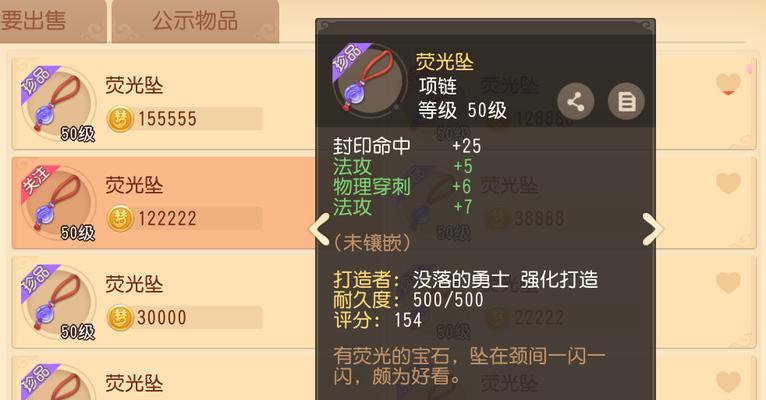The height and width of the screenshot is (400, 766).
Task: Click the gold coin icon beside 155555
Action: (x=120, y=119)
